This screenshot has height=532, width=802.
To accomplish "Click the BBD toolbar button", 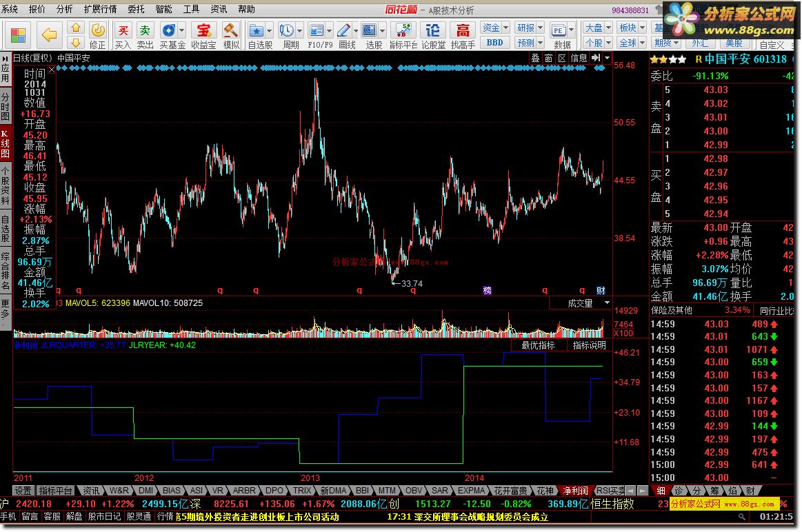I will (494, 43).
